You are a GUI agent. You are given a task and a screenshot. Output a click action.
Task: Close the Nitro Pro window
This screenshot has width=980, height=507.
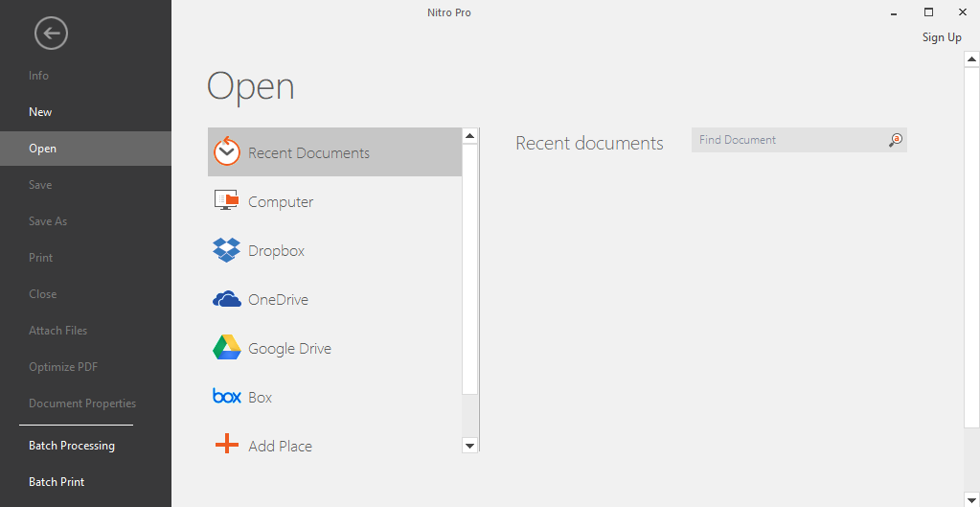(x=963, y=12)
